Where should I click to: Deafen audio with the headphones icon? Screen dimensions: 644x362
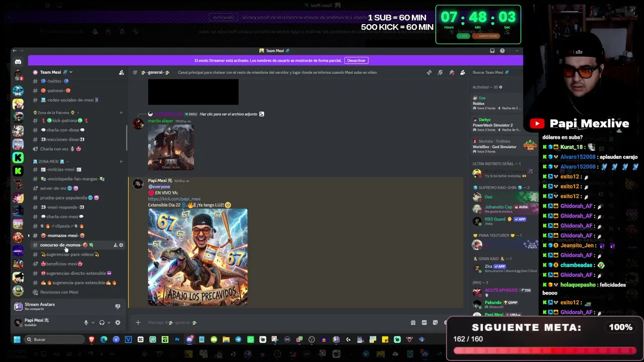(x=102, y=323)
